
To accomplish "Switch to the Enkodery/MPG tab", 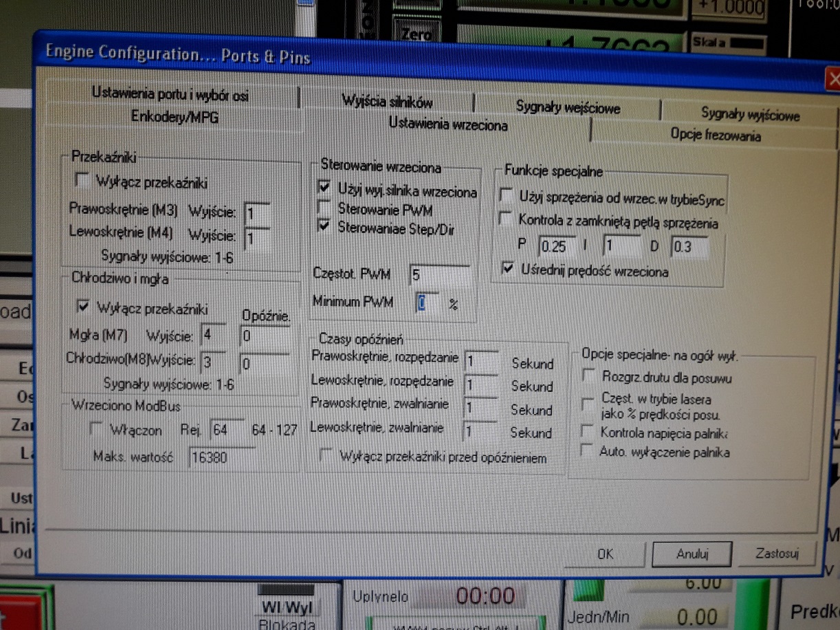I will tap(175, 118).
